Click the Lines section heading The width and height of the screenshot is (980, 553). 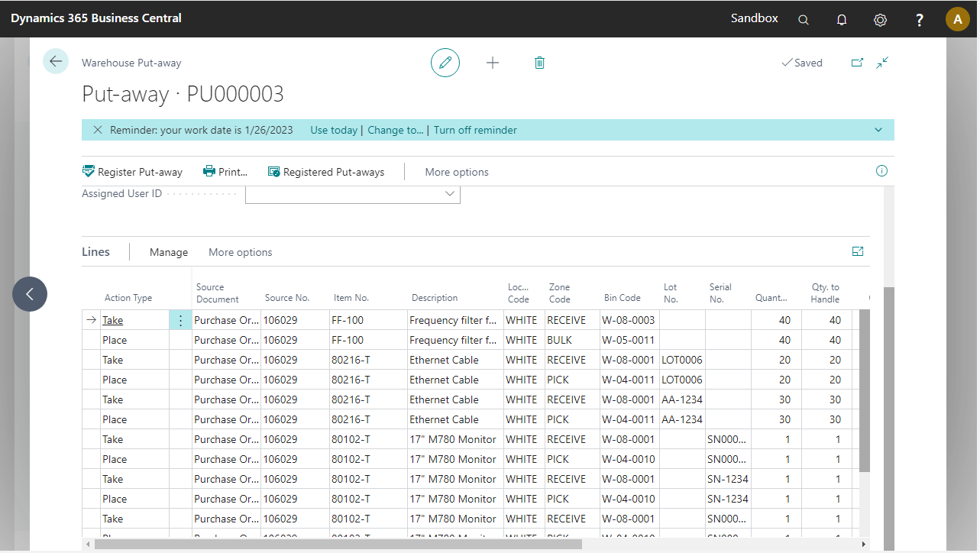[95, 251]
